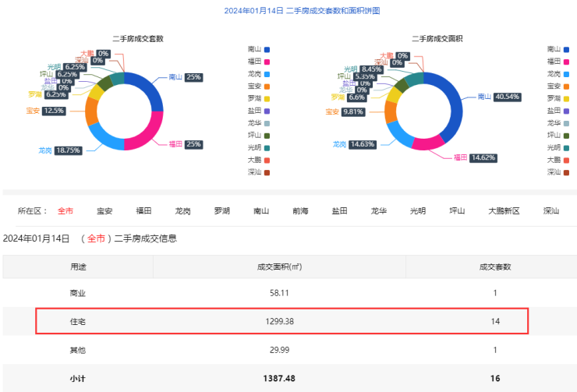Select the 前海 district filter
Screen dimensions: 577x392
[300, 210]
